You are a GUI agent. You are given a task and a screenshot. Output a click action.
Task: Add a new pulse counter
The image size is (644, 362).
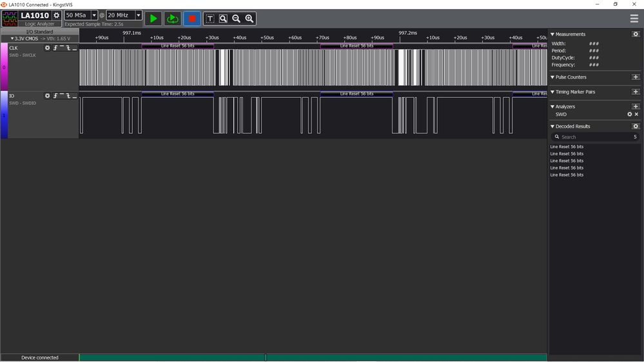(x=636, y=77)
